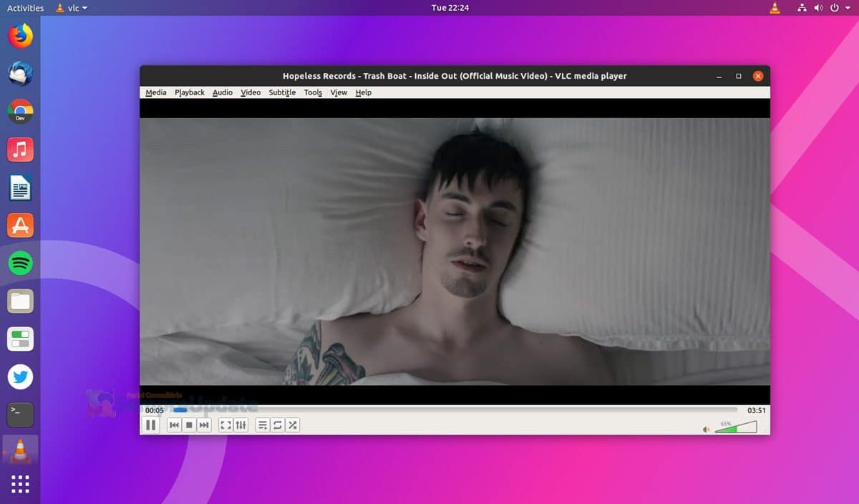This screenshot has width=859, height=504.
Task: Open the Subtitle menu
Action: pos(282,92)
